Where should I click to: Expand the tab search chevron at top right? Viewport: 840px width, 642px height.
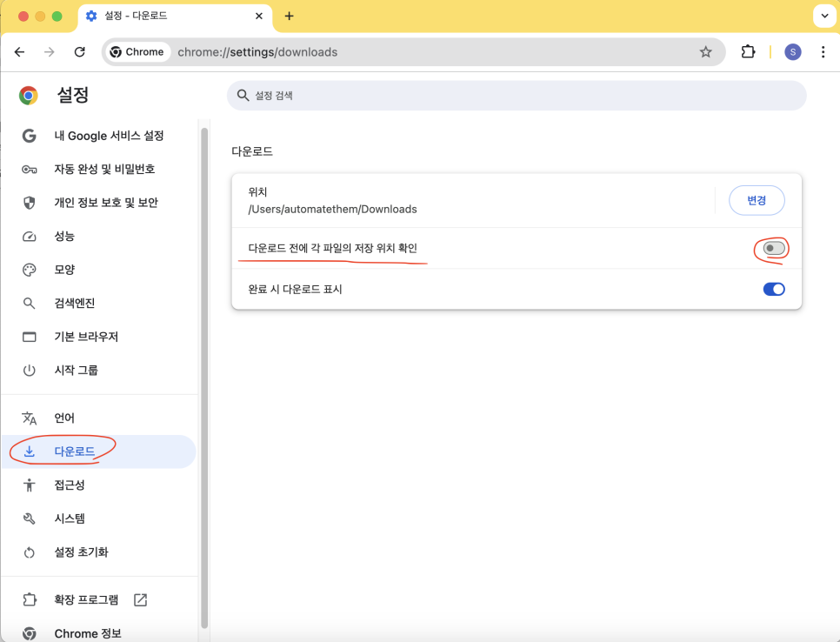pyautogui.click(x=824, y=16)
